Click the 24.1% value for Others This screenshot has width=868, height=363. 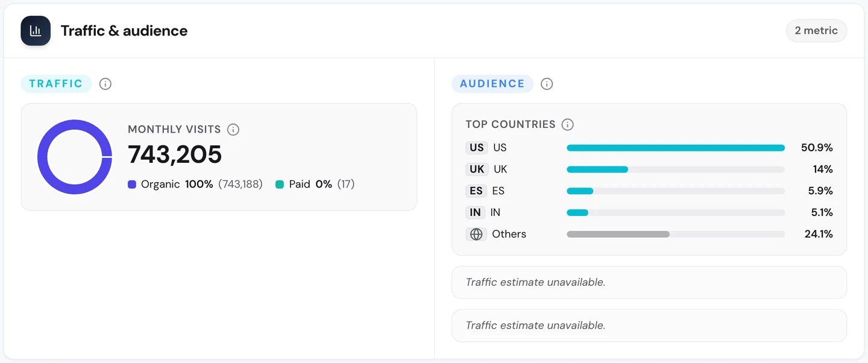point(819,234)
